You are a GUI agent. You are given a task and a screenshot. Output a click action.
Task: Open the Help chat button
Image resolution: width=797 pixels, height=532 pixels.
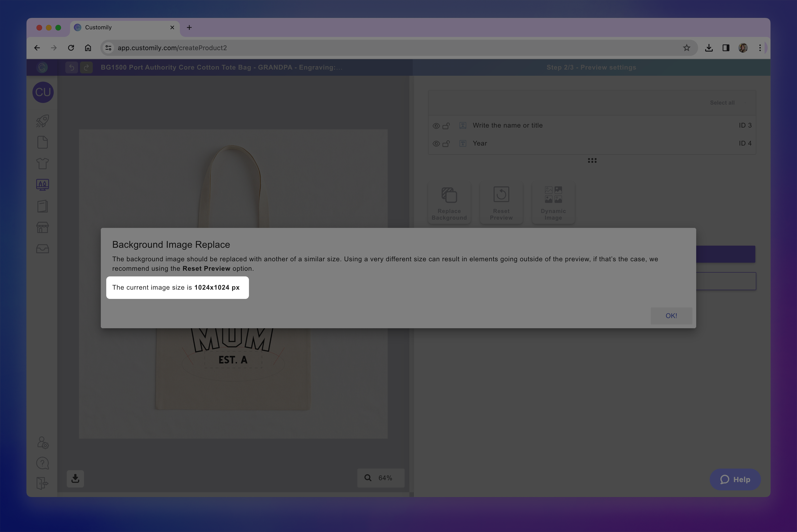[x=735, y=479]
